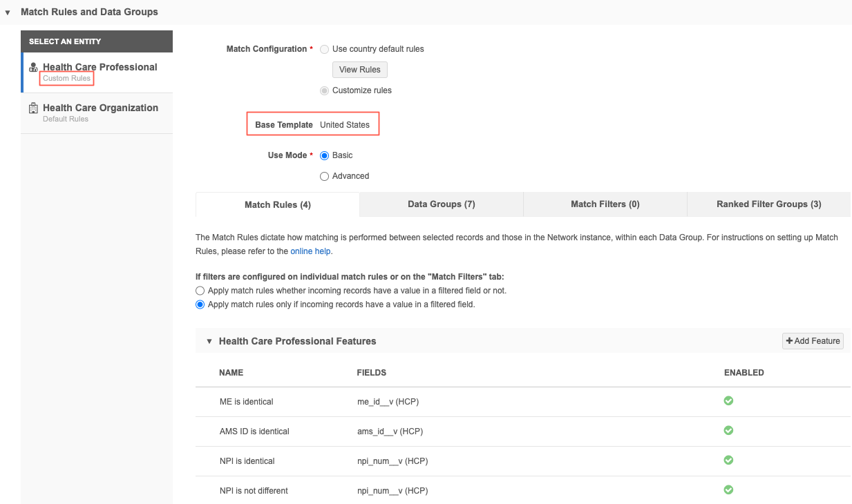Open the ME is identical feature row
852x504 pixels.
coord(246,402)
